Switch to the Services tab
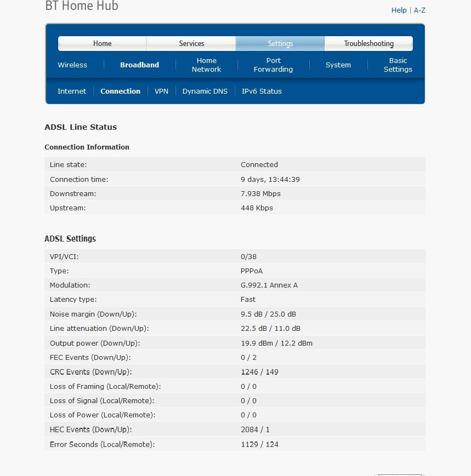 (191, 43)
